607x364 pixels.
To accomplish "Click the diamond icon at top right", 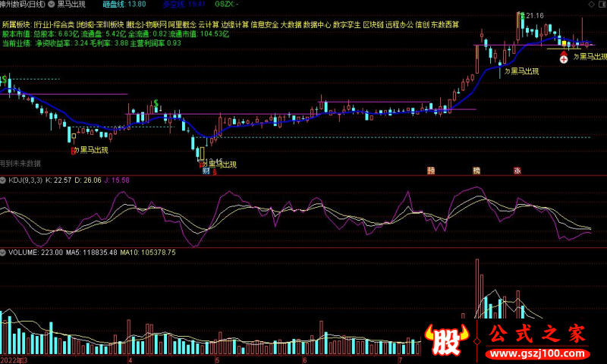I will point(591,5).
